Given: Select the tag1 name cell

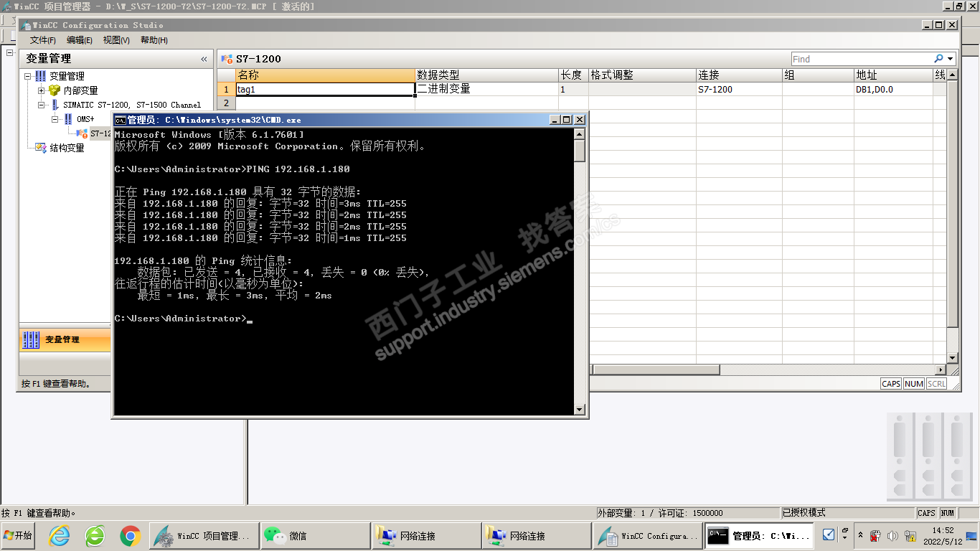Looking at the screenshot, I should click(325, 90).
